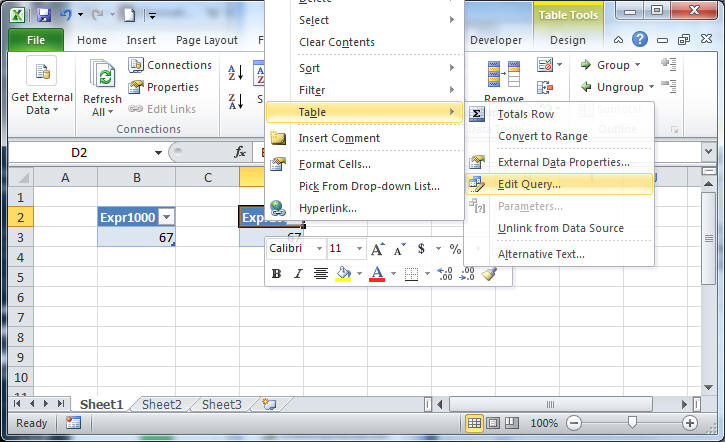Click Percent Style icon
This screenshot has width=725, height=442.
455,249
